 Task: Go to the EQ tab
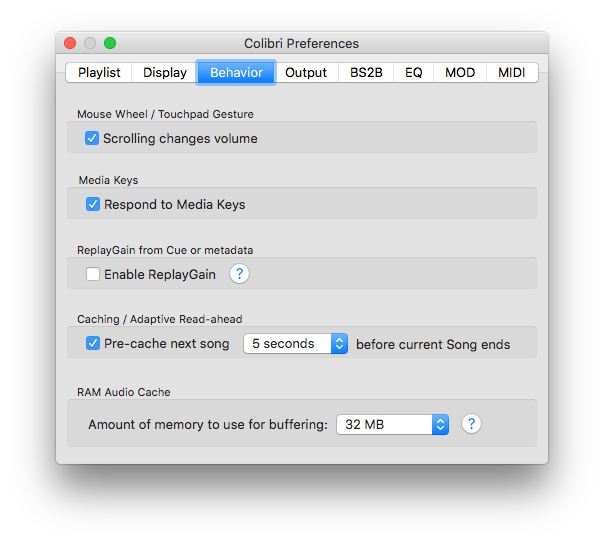pyautogui.click(x=413, y=72)
